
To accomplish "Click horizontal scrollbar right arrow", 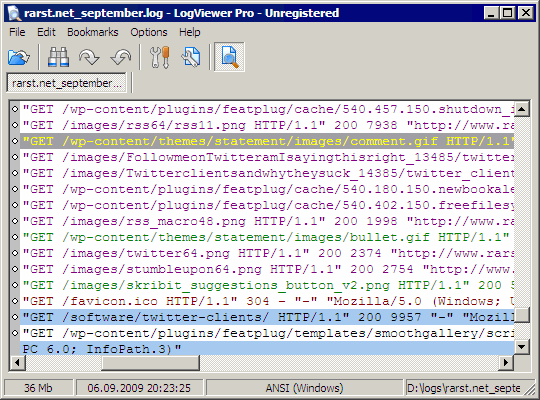I will (506, 362).
